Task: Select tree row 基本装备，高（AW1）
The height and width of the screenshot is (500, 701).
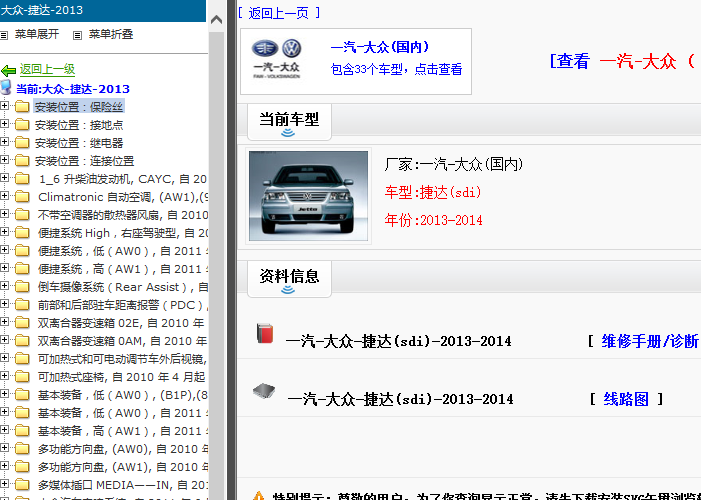Action: 123,431
